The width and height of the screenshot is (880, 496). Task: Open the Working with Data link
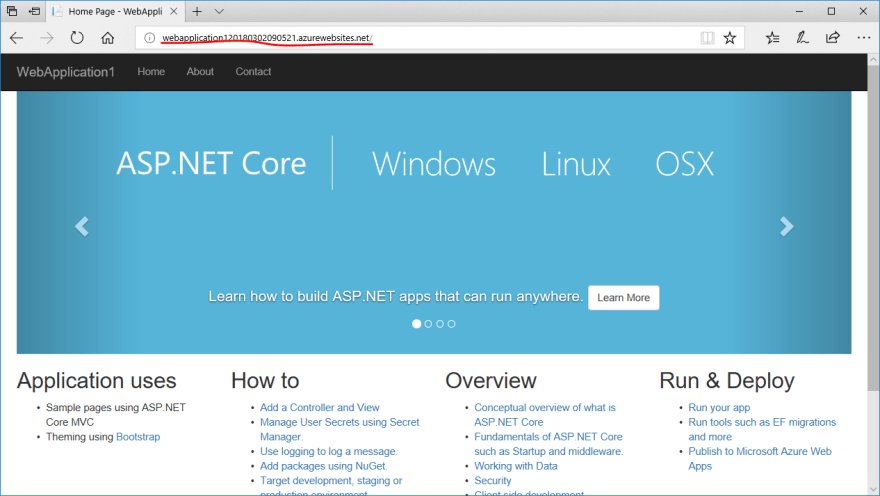(x=516, y=466)
